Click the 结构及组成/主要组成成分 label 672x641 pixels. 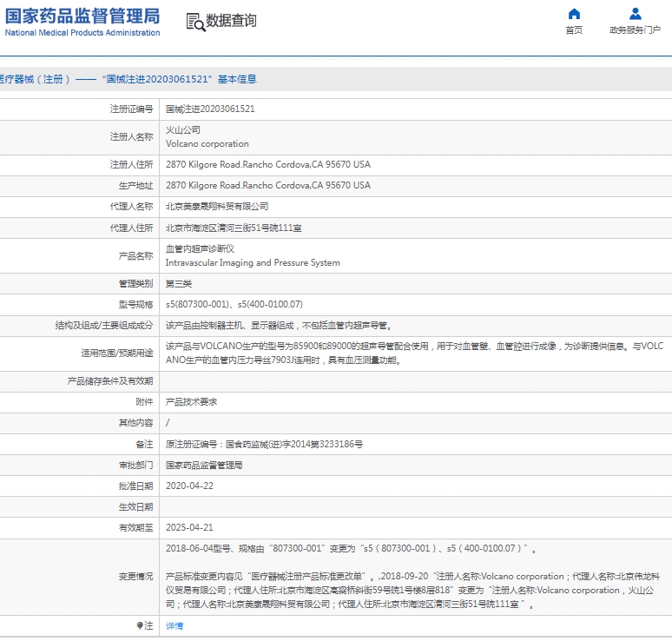point(103,326)
